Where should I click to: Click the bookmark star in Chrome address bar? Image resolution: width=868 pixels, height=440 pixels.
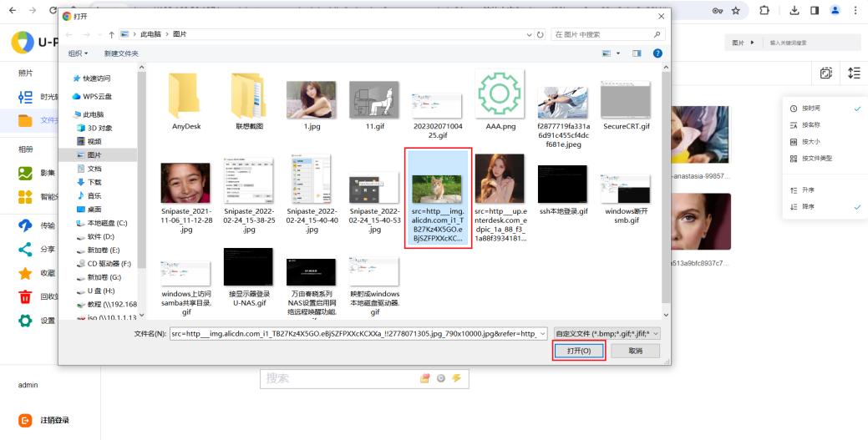pyautogui.click(x=736, y=11)
